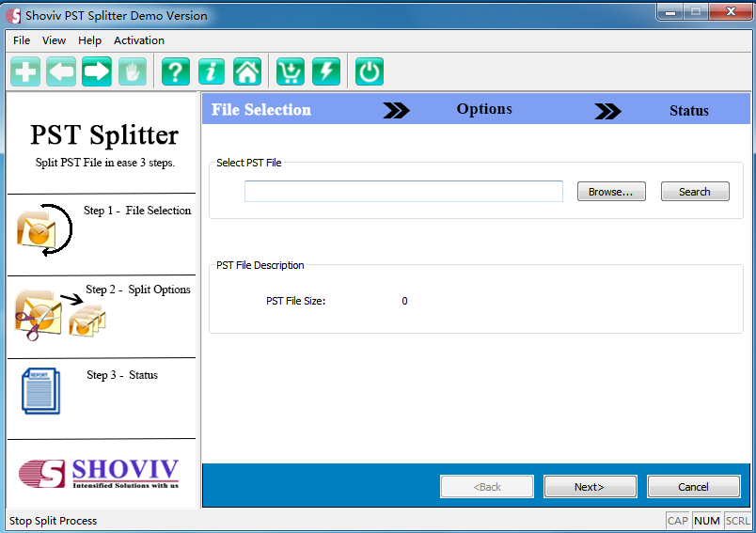This screenshot has width=756, height=533.
Task: Click the green plus Add file toolbar icon
Action: point(25,71)
